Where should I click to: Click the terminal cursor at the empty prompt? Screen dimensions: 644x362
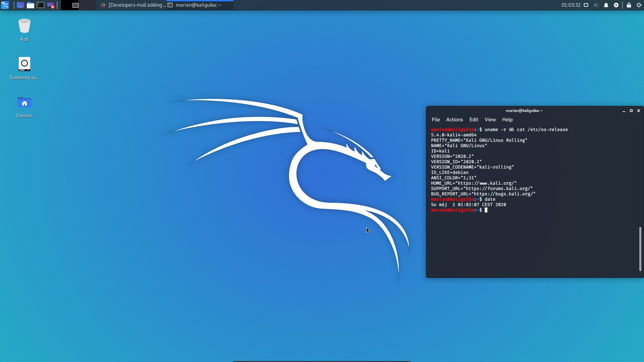tap(486, 210)
